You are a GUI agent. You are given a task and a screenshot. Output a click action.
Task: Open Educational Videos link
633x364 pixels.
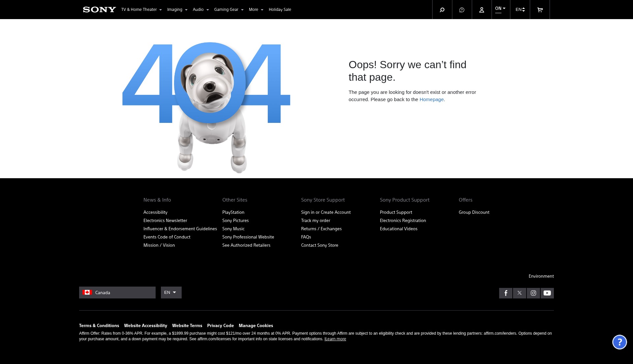coord(399,229)
